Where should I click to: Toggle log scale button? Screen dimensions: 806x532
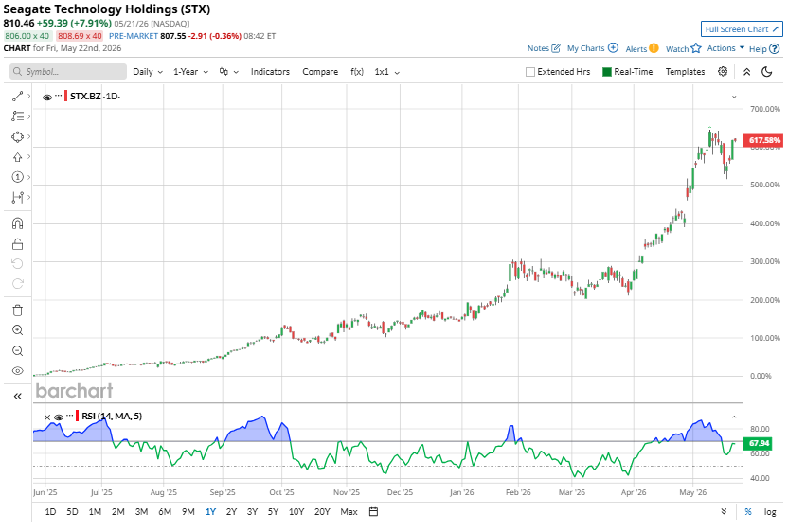(x=769, y=511)
